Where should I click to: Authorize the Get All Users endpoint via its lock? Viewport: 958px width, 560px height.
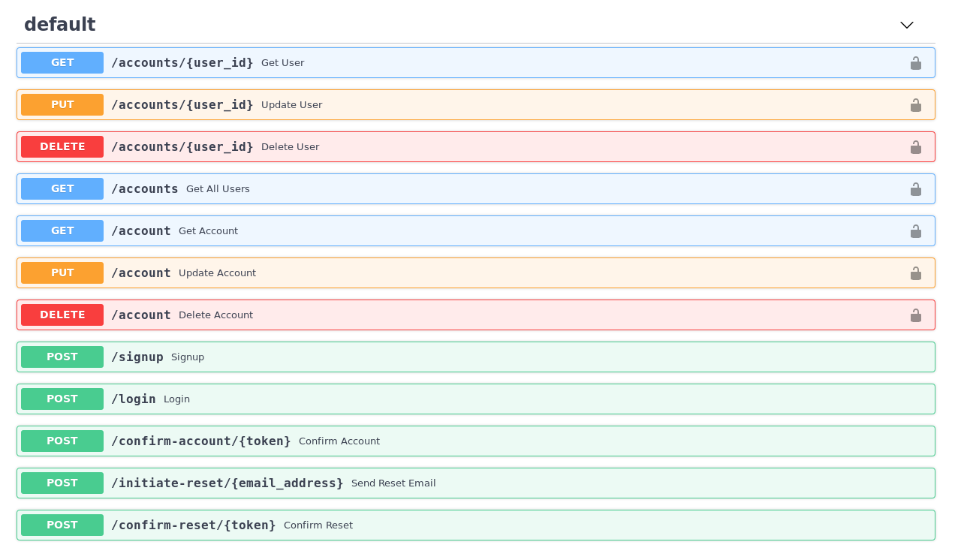[916, 189]
